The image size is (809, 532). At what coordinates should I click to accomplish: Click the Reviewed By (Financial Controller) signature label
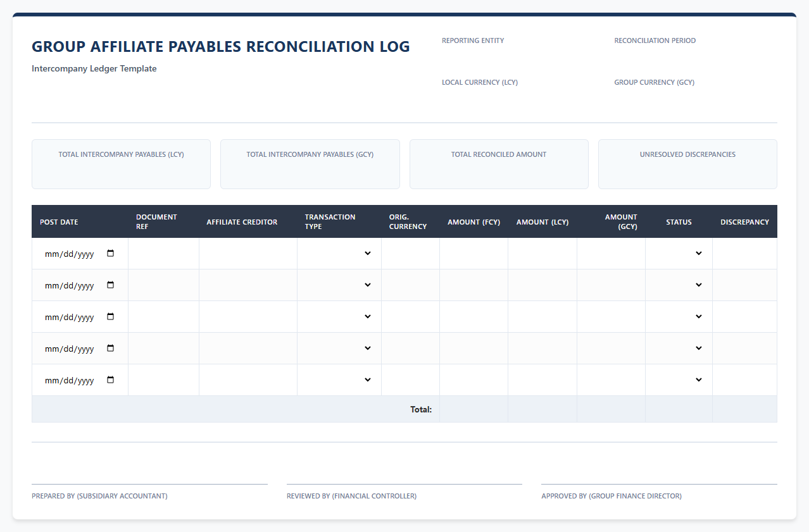351,496
